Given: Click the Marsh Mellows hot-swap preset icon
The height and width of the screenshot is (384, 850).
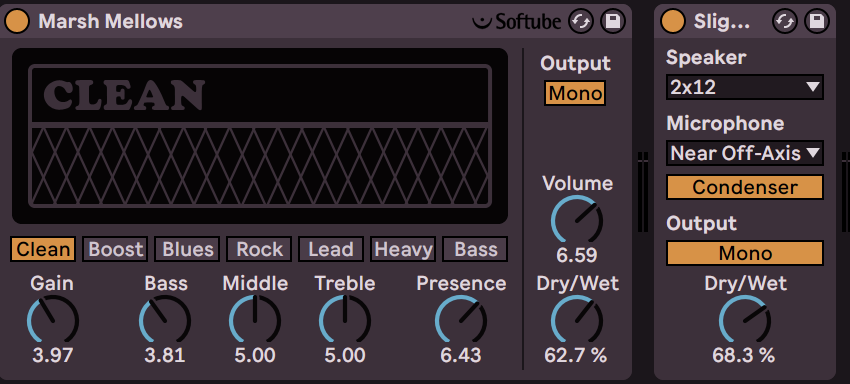Looking at the screenshot, I should [x=581, y=22].
